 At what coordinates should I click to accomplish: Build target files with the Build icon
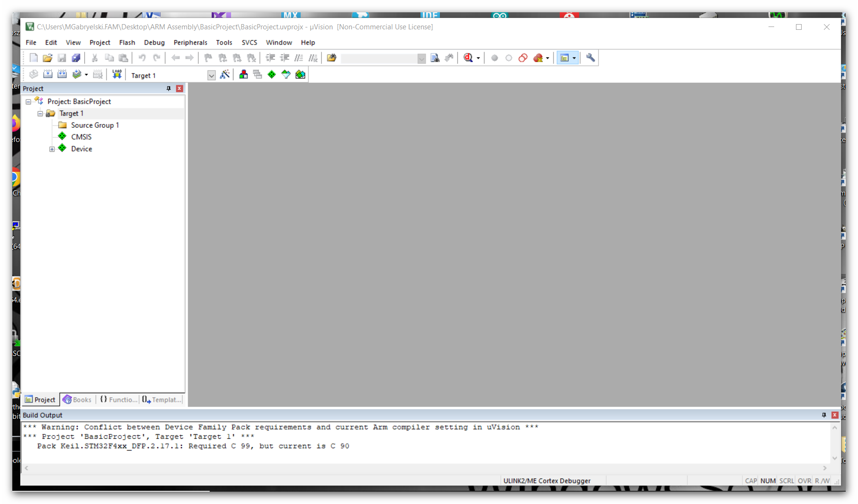[48, 74]
